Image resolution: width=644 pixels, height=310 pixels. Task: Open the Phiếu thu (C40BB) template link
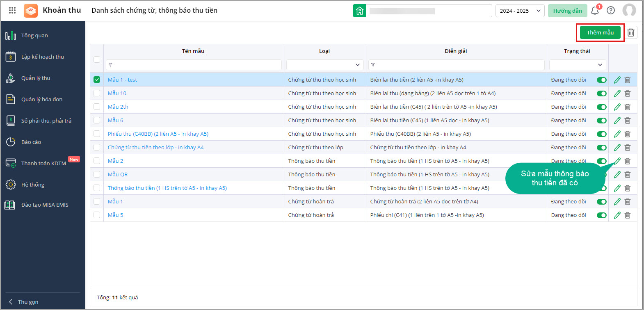(x=158, y=134)
